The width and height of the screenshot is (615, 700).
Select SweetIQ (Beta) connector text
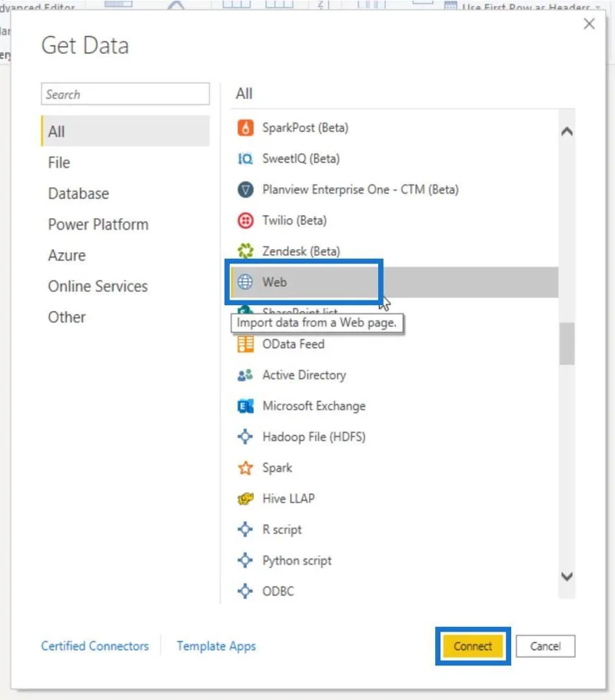click(301, 158)
